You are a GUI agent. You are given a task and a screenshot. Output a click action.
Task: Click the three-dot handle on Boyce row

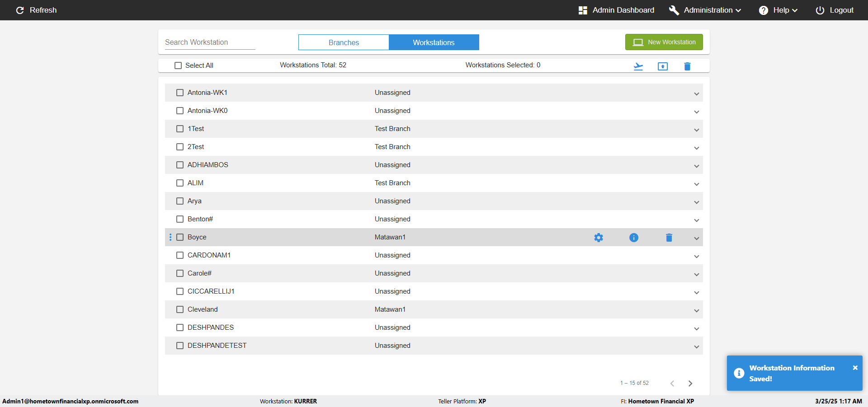(170, 237)
